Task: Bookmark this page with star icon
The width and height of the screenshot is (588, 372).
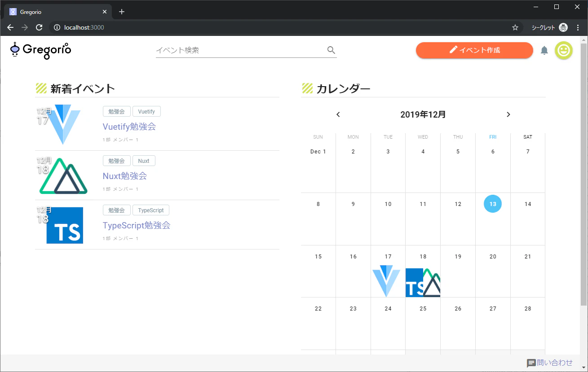Action: pos(515,27)
